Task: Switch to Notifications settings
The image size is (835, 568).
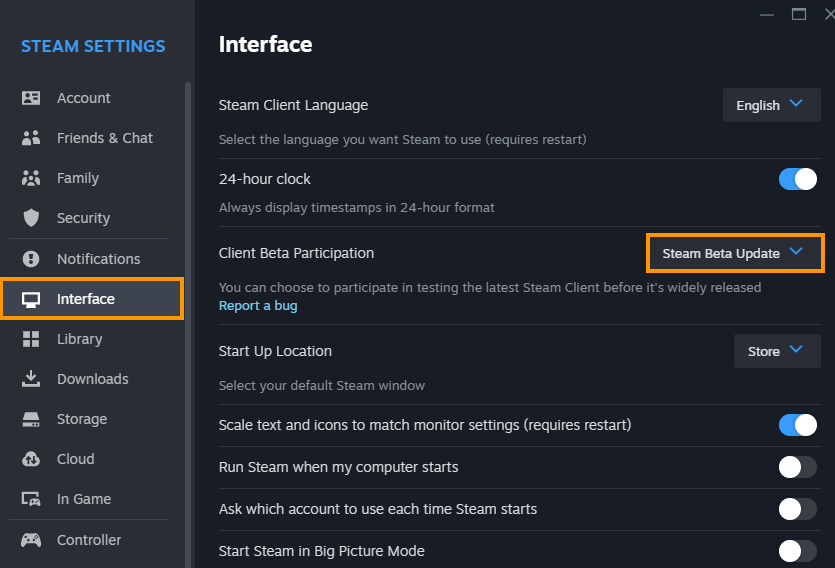Action: coord(92,259)
